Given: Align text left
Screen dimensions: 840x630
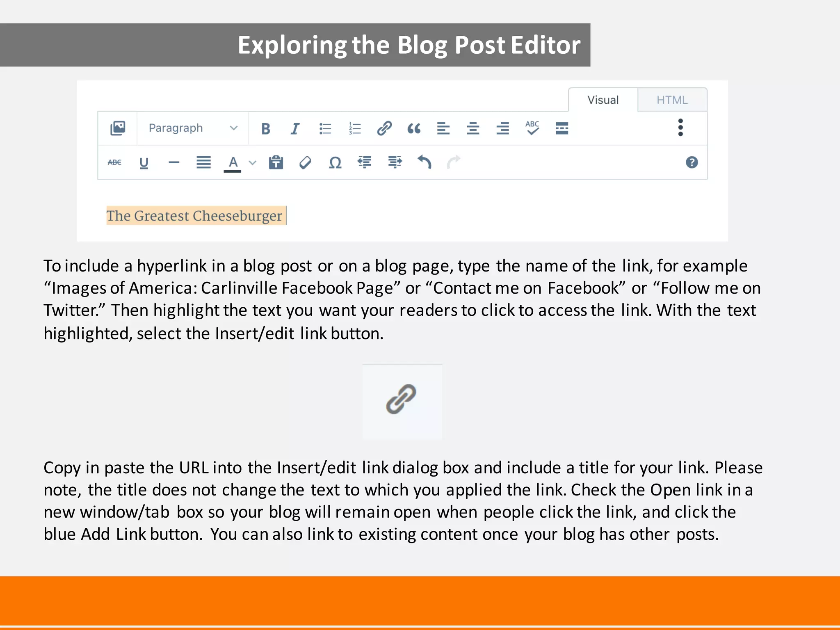Looking at the screenshot, I should [x=443, y=129].
